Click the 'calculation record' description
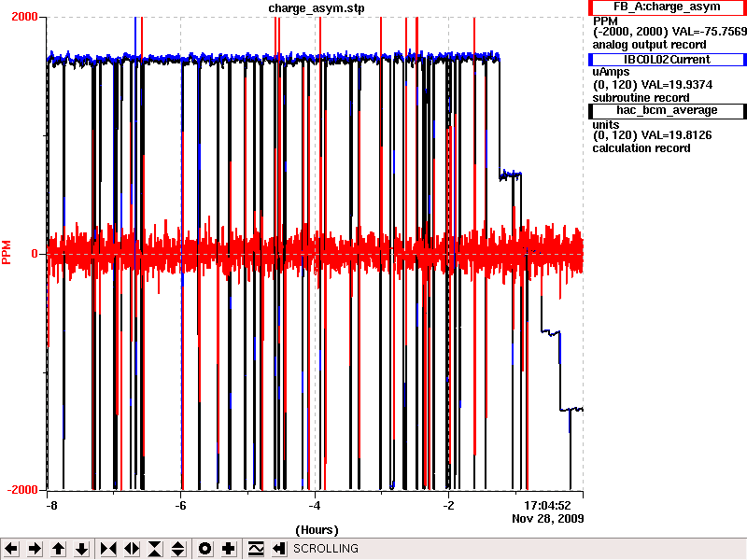This screenshot has height=560, width=747. pos(641,148)
